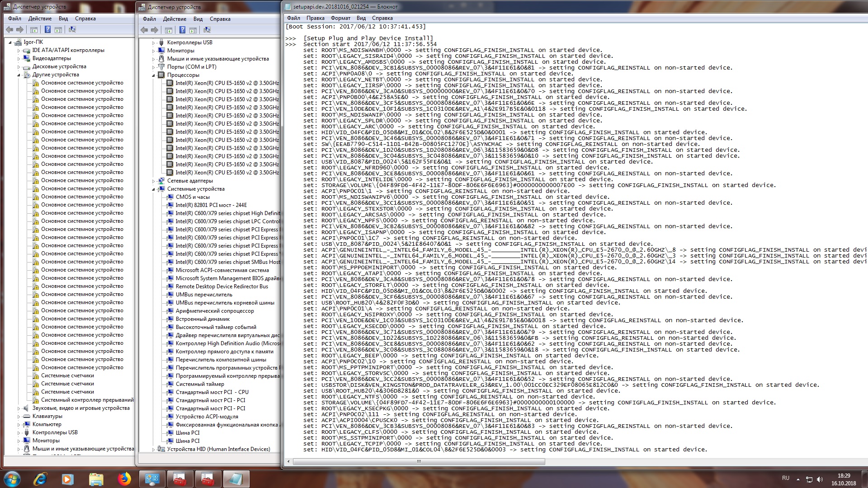Click the volume speaker icon in system tray
The height and width of the screenshot is (488, 868).
pyautogui.click(x=820, y=479)
